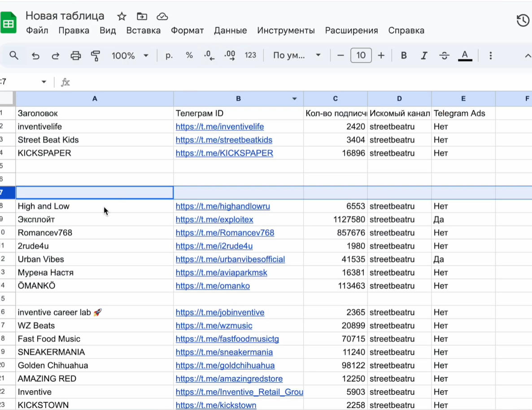
Task: Open column B header dropdown arrow
Action: [295, 99]
